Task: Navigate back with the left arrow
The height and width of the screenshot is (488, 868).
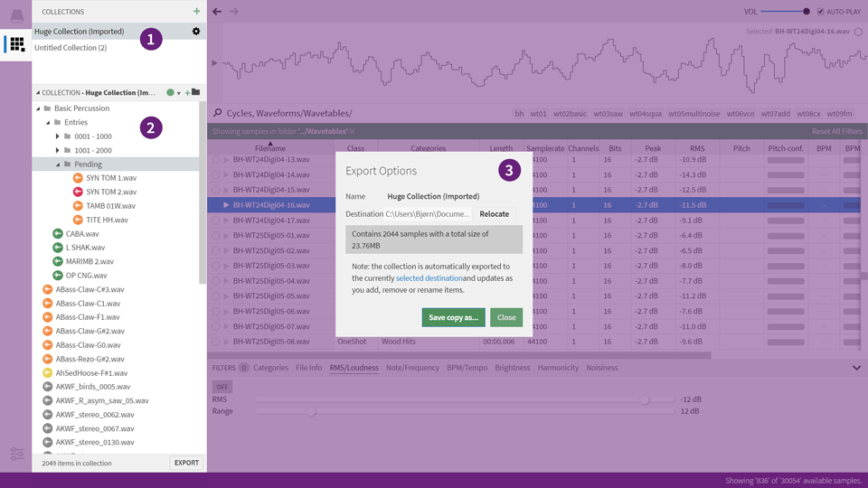Action: click(x=217, y=11)
